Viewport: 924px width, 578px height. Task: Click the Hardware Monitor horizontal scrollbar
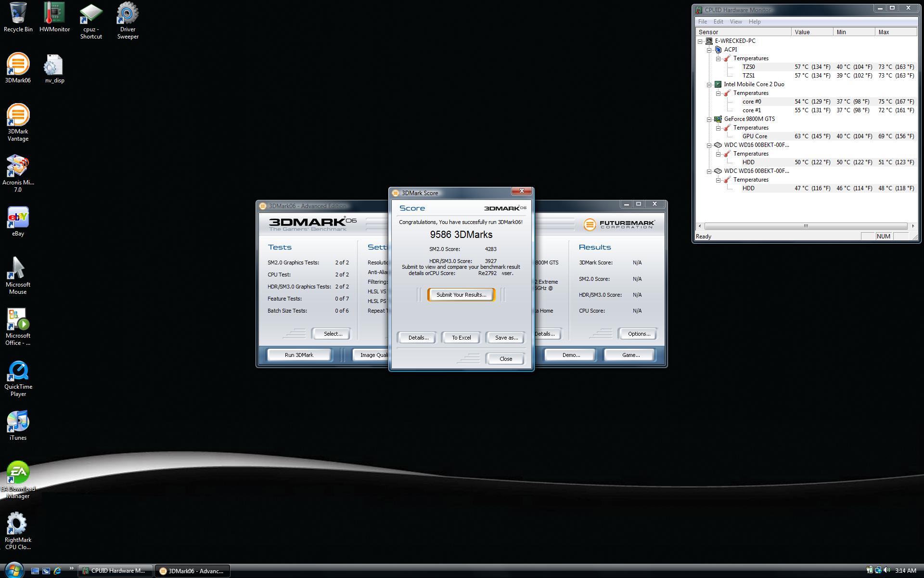(x=806, y=226)
